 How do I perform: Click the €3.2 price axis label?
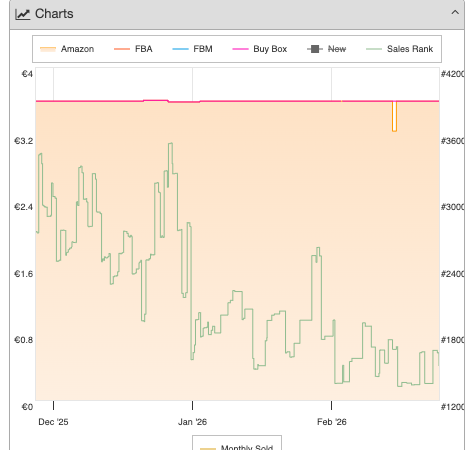(x=23, y=141)
